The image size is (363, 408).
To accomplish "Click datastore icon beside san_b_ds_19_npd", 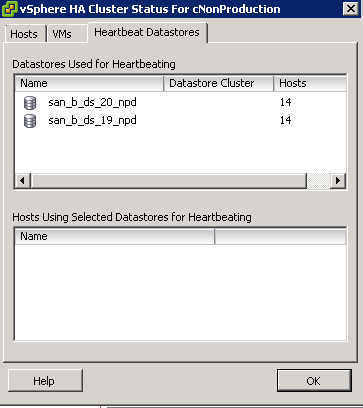I will pyautogui.click(x=30, y=121).
